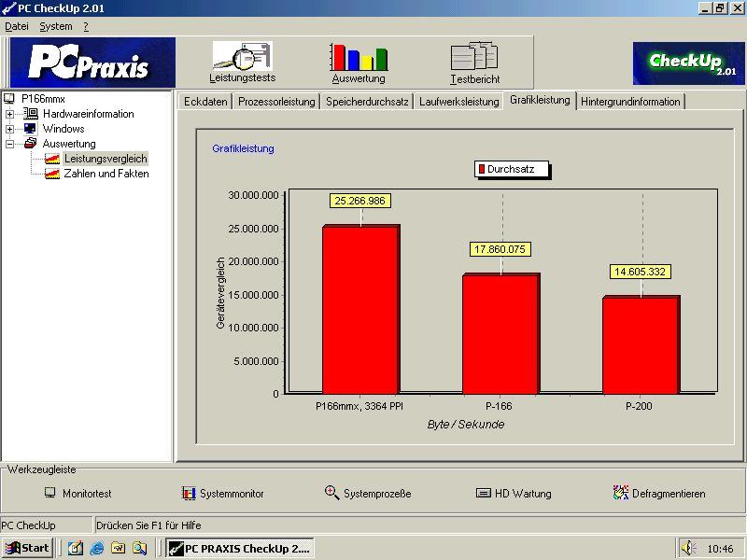This screenshot has height=560, width=747.
Task: Expand the Hardwareinformation tree node
Action: 9,114
